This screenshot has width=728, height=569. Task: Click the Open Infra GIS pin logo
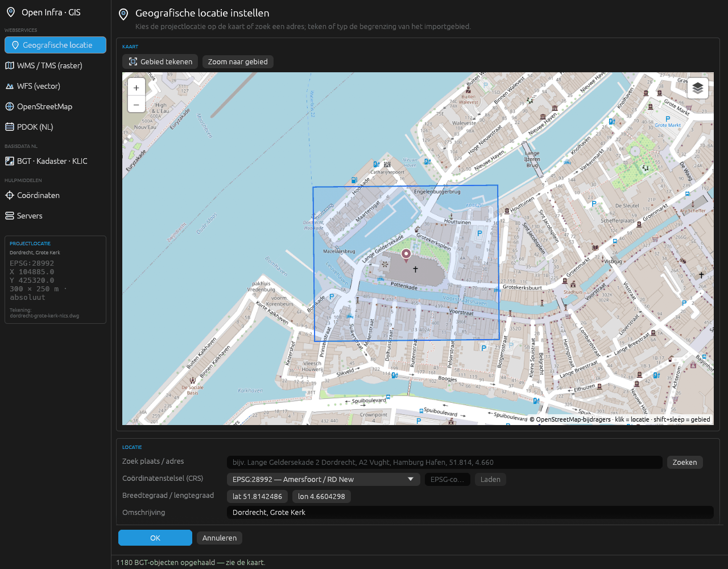pyautogui.click(x=10, y=12)
